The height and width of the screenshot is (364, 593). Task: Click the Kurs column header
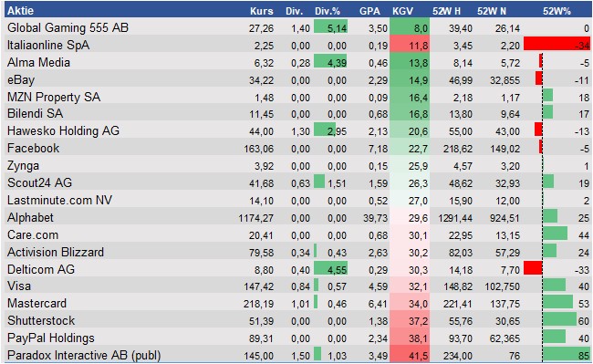261,11
